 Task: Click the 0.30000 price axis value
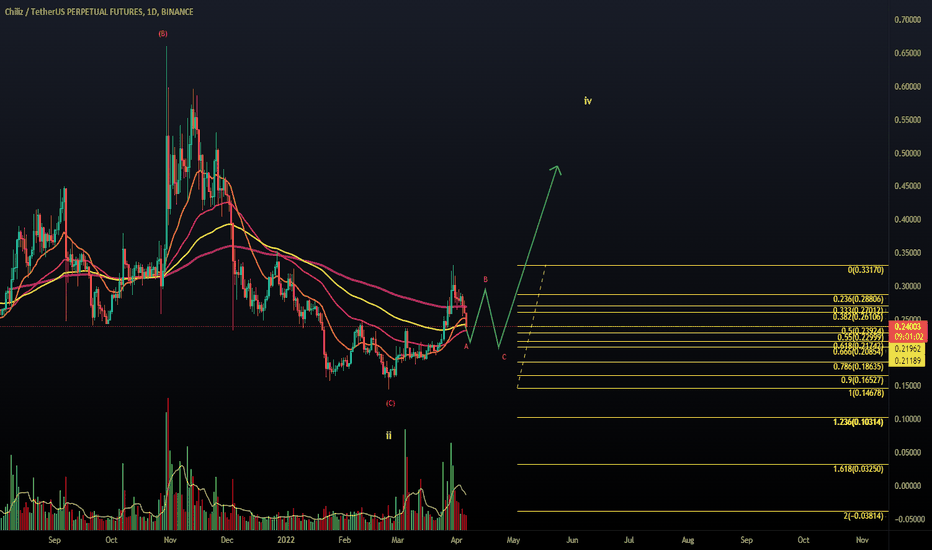pyautogui.click(x=908, y=285)
